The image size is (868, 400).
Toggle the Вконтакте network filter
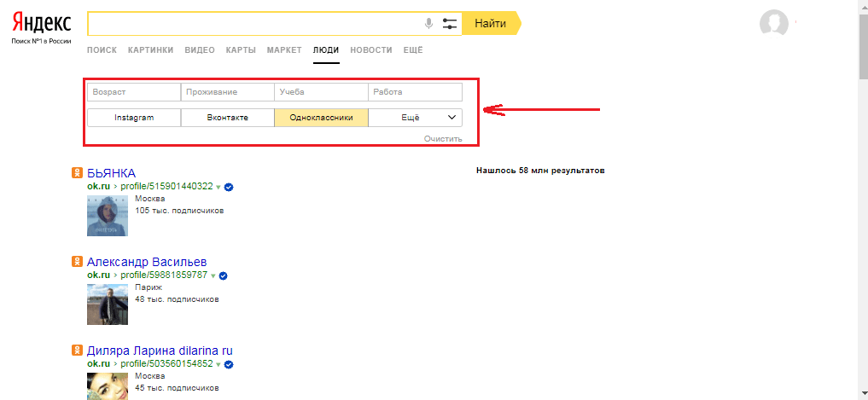pyautogui.click(x=228, y=118)
